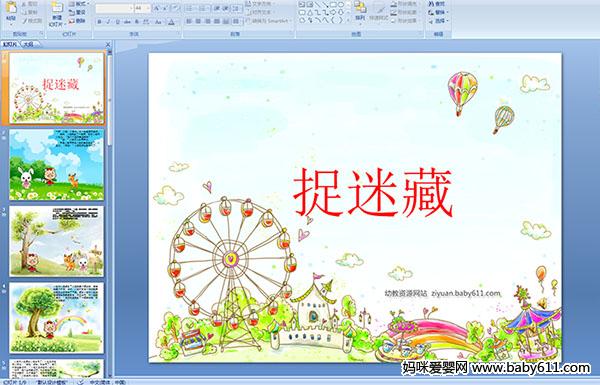Pick the oval shape in shapes gallery
This screenshot has height=385, width=600.
pyautogui.click(x=341, y=5)
